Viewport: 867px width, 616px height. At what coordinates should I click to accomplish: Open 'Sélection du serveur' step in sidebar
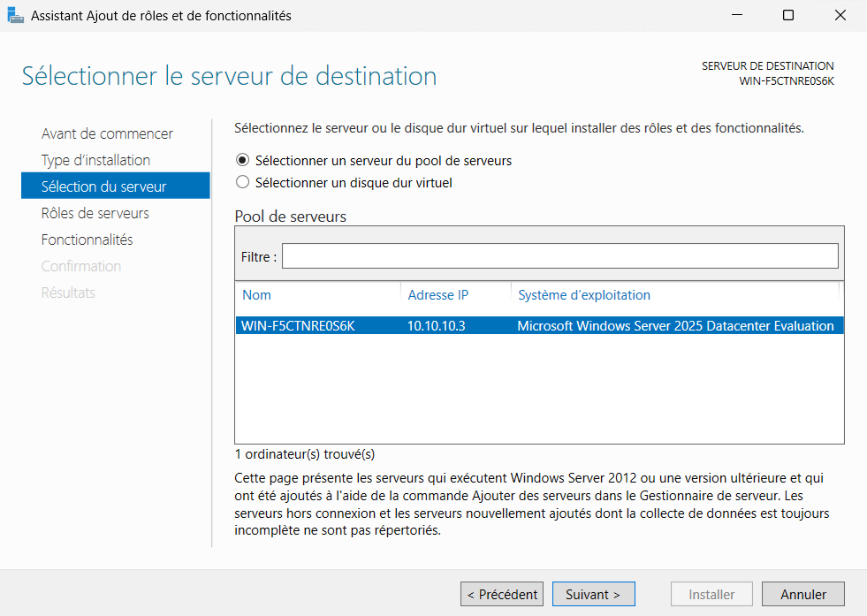click(x=103, y=186)
